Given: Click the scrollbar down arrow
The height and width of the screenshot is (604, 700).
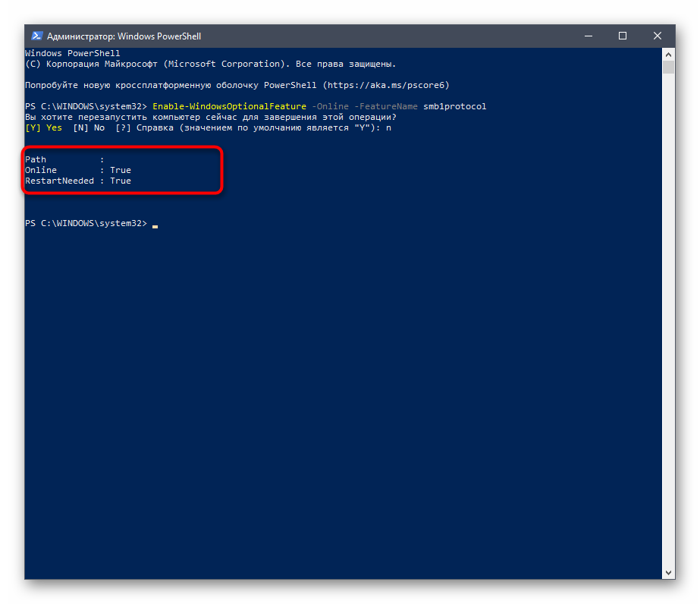Looking at the screenshot, I should coord(668,573).
